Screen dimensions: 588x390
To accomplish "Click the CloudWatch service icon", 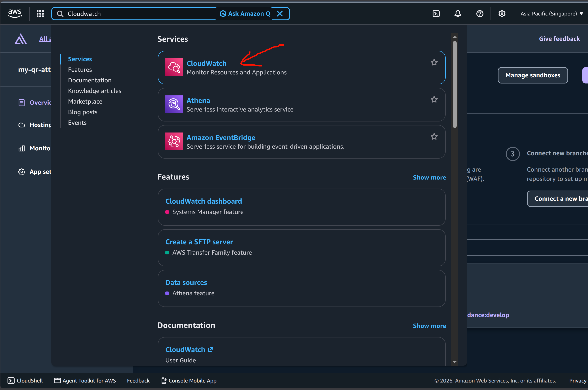I will click(x=174, y=67).
